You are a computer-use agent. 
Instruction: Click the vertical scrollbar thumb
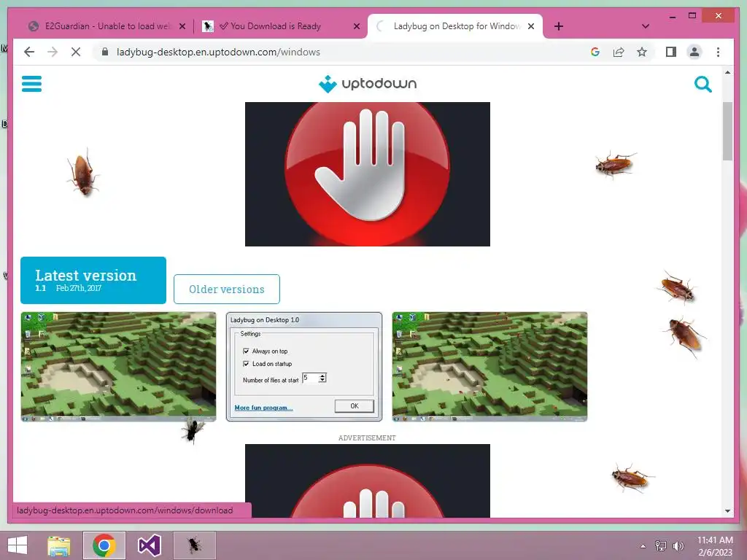(x=727, y=131)
